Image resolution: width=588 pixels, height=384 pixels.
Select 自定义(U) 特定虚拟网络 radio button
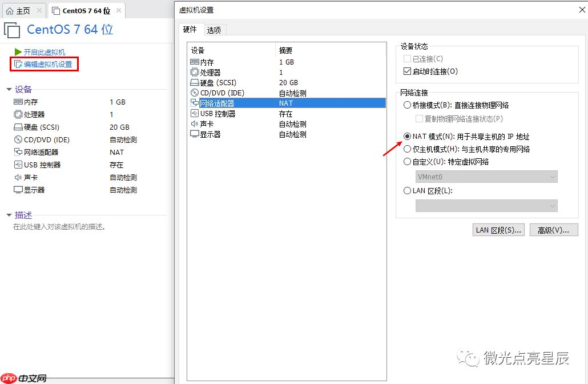point(407,162)
